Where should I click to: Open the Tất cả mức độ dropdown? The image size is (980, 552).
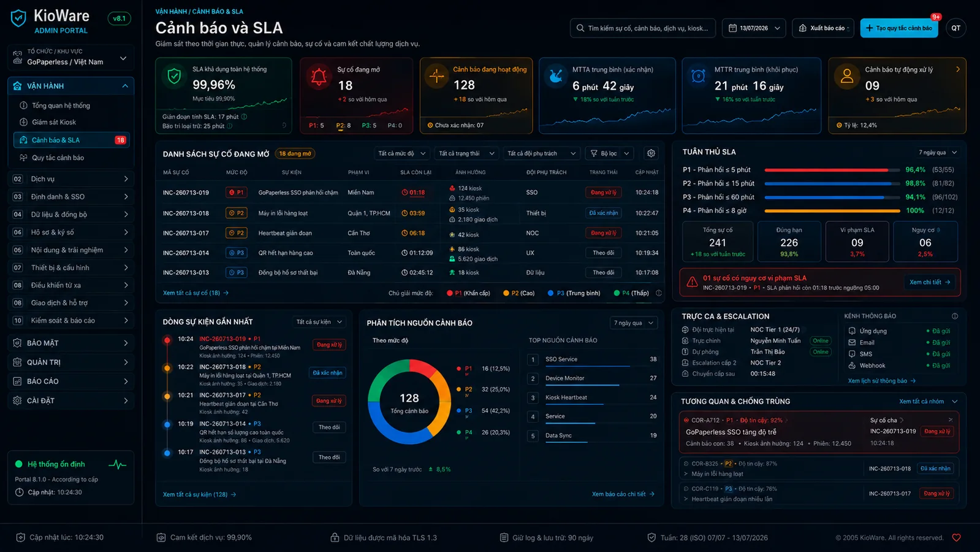tap(401, 153)
